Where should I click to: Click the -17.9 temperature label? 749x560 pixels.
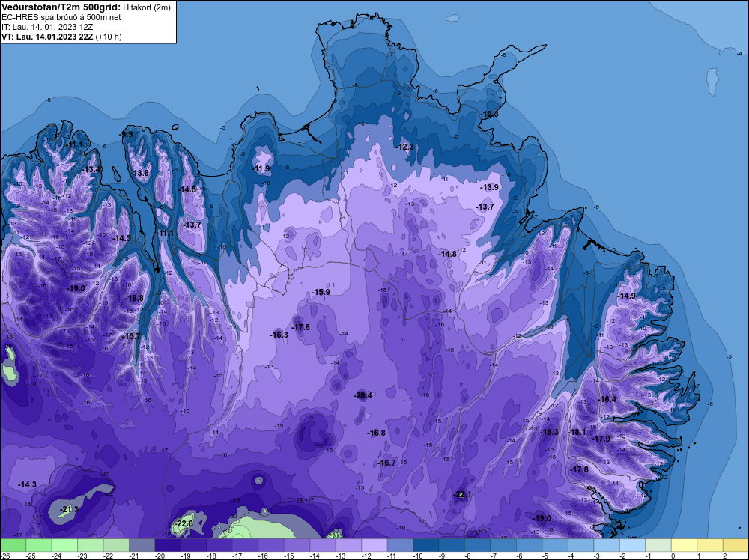point(601,439)
